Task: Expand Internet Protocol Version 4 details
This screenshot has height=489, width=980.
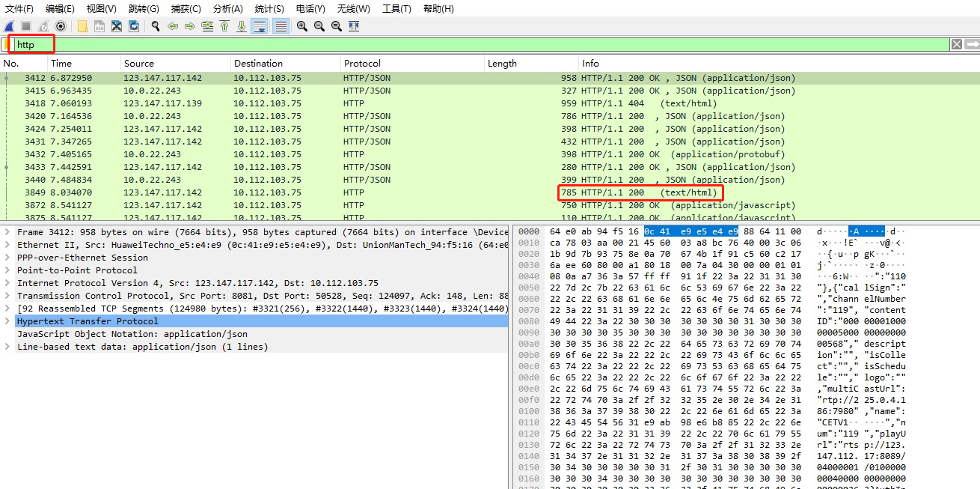Action: click(x=7, y=283)
